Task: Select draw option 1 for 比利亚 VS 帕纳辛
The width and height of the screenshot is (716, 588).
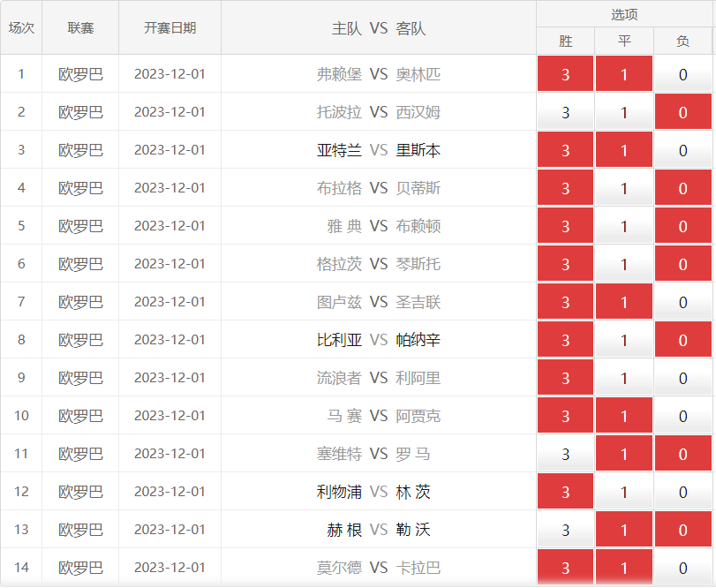Action: (624, 339)
